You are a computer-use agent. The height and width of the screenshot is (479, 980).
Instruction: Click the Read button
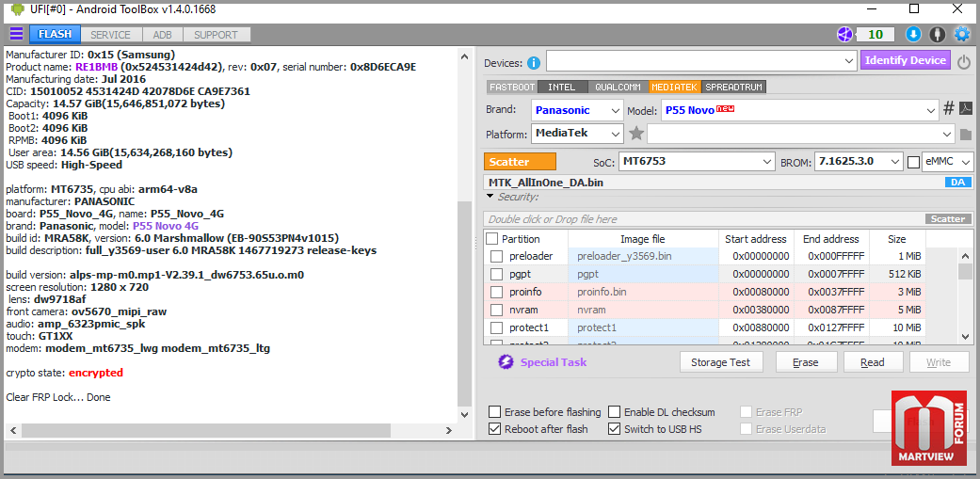click(873, 362)
